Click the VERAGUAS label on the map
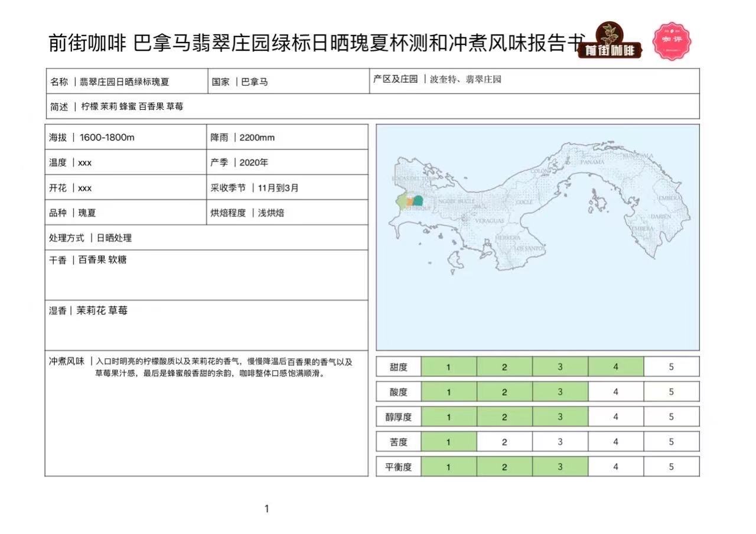This screenshot has height=534, width=756. point(489,220)
